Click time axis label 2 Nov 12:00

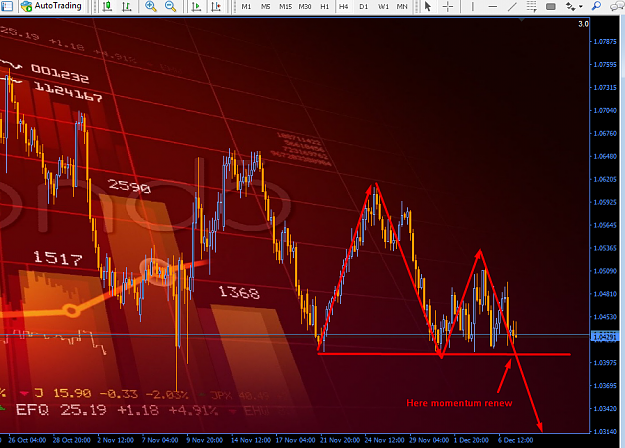pyautogui.click(x=116, y=440)
